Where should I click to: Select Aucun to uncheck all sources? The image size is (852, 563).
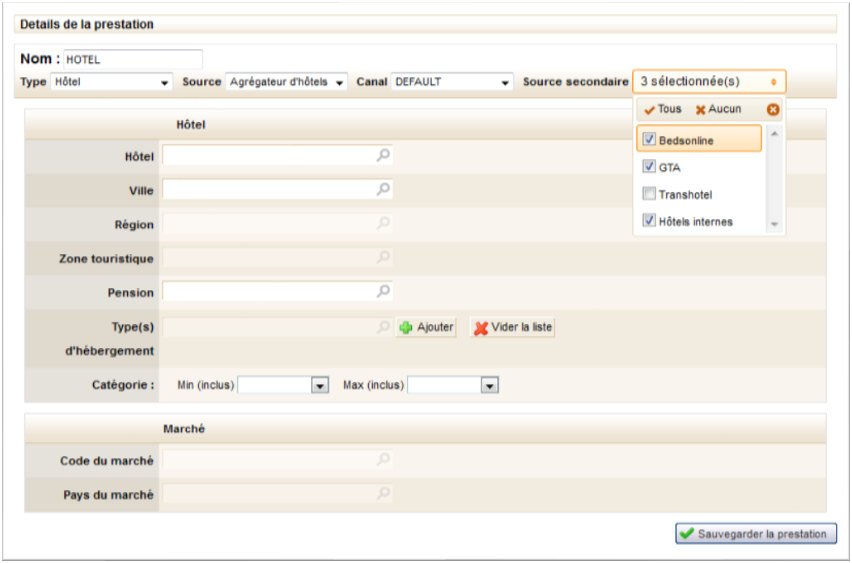click(718, 109)
